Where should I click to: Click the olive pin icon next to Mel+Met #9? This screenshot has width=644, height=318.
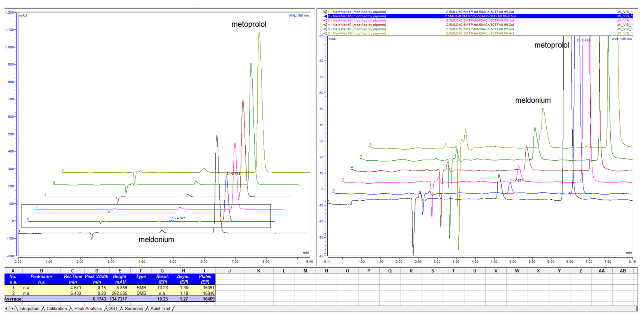pyautogui.click(x=326, y=33)
